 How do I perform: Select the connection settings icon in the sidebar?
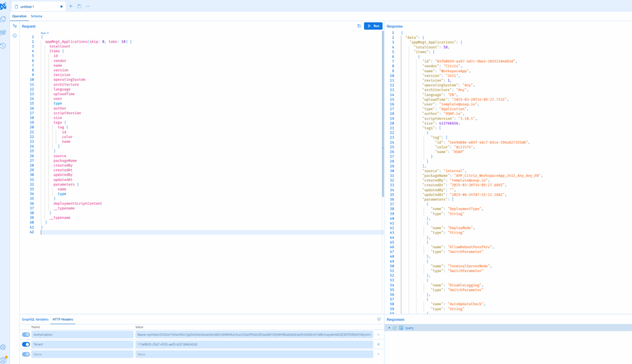(3, 31)
